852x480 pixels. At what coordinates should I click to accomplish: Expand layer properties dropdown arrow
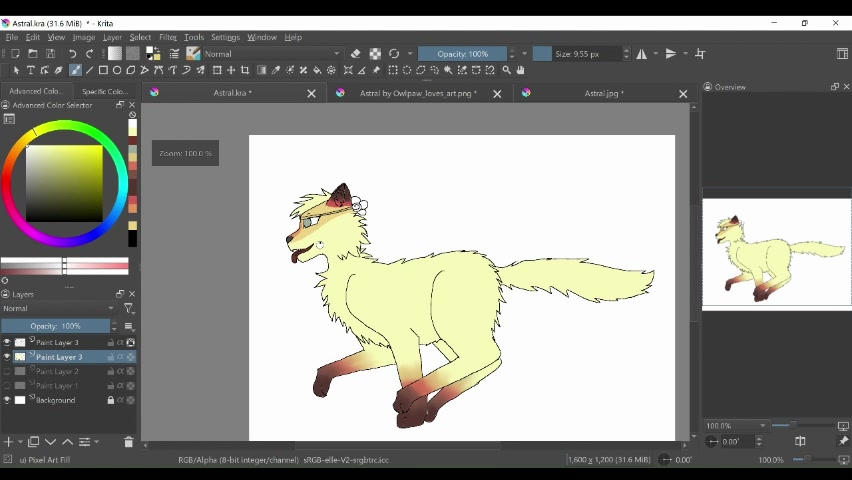pyautogui.click(x=97, y=442)
